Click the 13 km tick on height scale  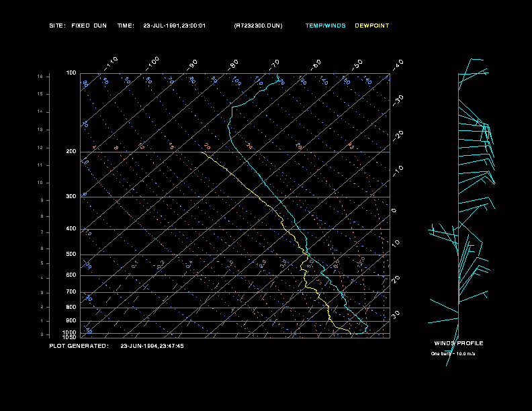click(x=40, y=130)
